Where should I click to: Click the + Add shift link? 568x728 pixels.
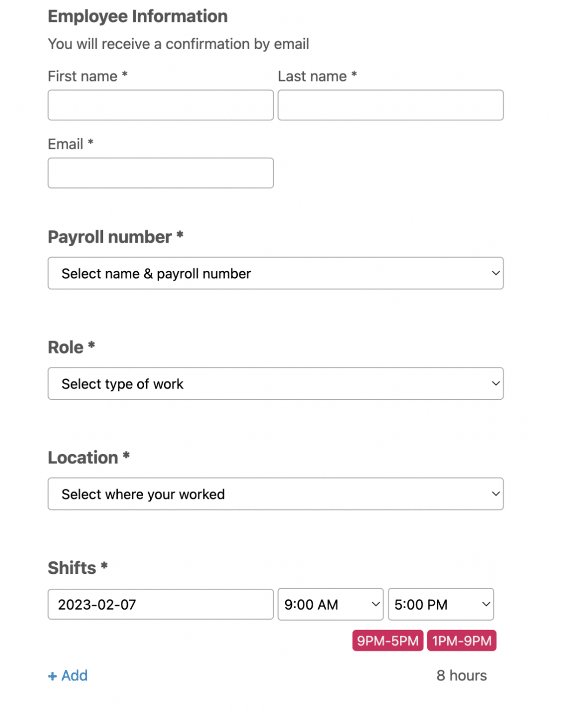pyautogui.click(x=68, y=675)
